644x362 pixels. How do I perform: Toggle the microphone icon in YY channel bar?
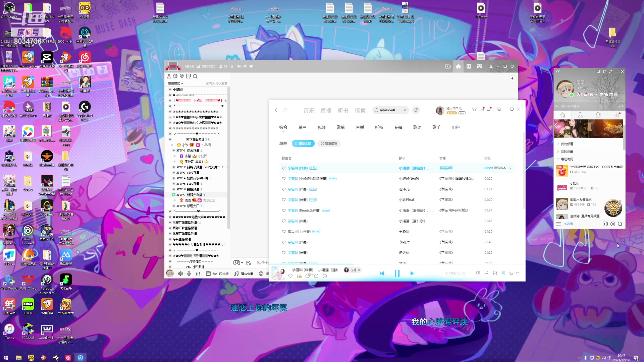[189, 274]
